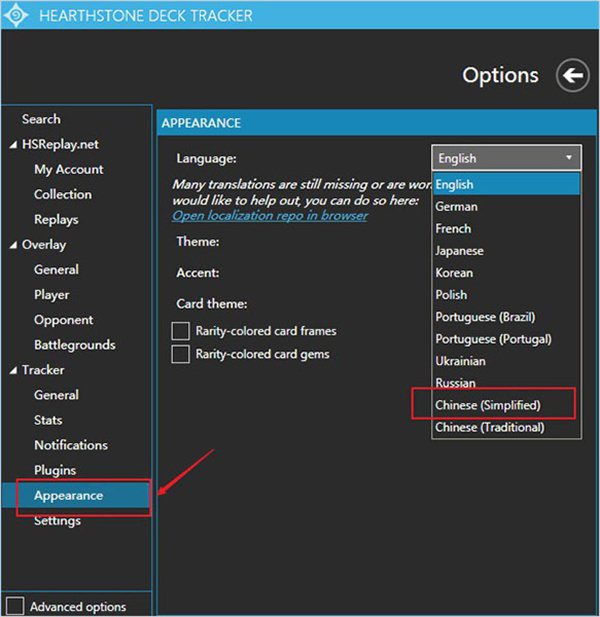Click the back arrow next to Options
Viewport: 600px width, 617px height.
[572, 76]
